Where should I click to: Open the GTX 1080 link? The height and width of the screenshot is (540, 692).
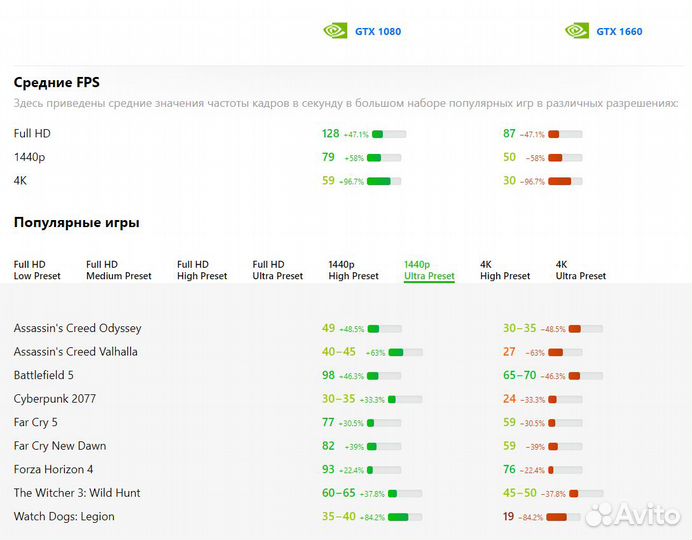(x=378, y=31)
